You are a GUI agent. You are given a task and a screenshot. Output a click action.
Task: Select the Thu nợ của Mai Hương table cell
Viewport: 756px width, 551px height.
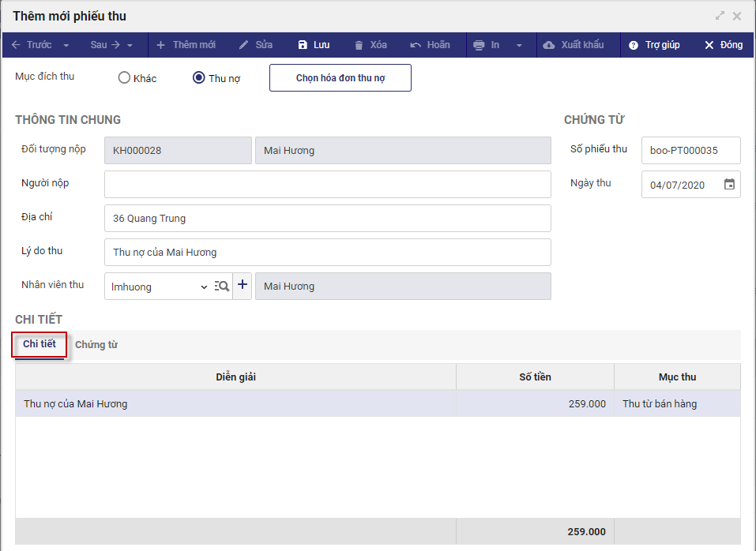[x=235, y=403]
